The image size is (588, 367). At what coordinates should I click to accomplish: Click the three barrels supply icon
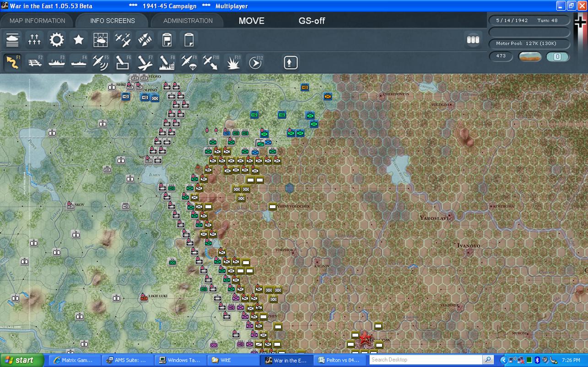tap(473, 40)
